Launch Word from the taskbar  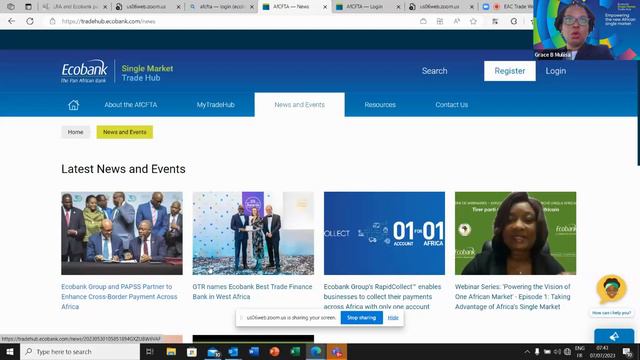click(254, 351)
